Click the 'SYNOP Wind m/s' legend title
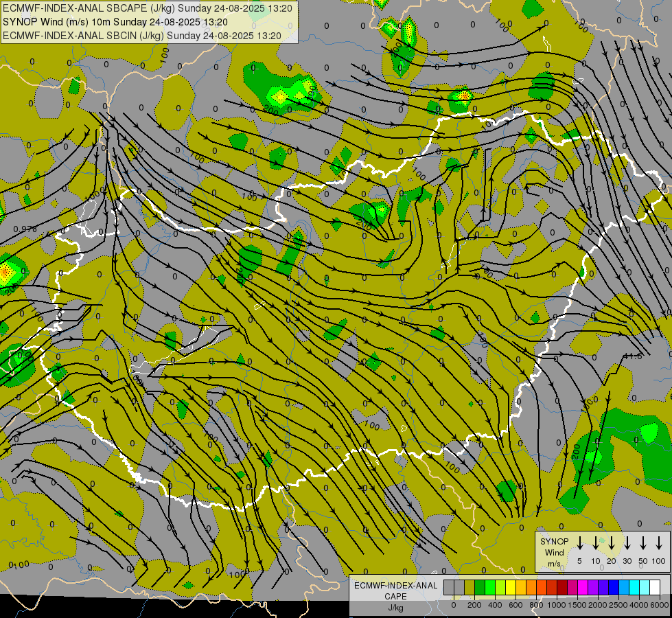The width and height of the screenshot is (672, 618). tap(554, 553)
